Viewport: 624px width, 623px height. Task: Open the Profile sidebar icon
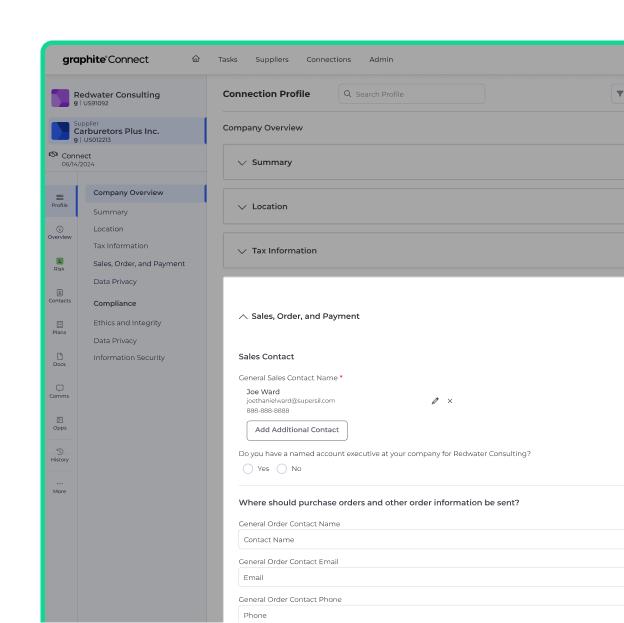click(60, 201)
